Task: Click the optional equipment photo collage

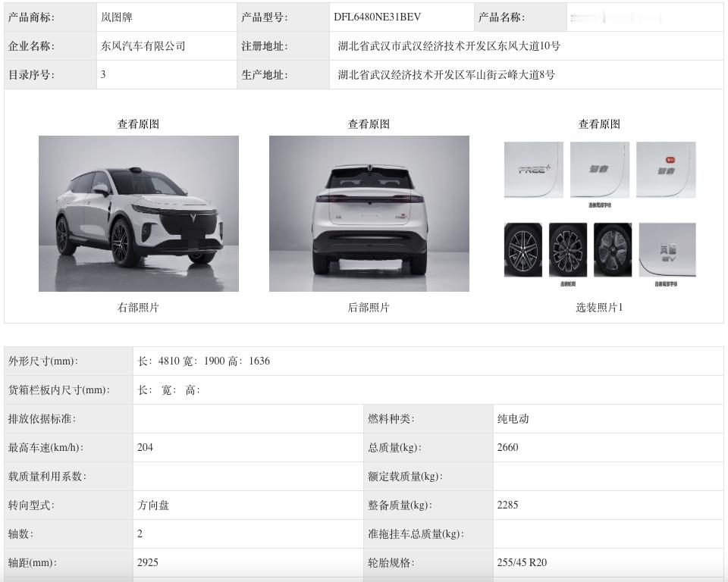Action: (600, 214)
